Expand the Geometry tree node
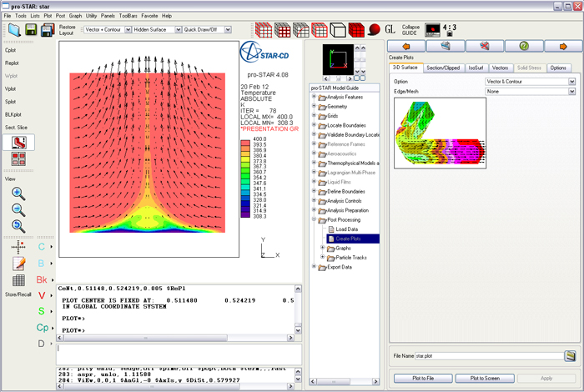 (x=314, y=106)
